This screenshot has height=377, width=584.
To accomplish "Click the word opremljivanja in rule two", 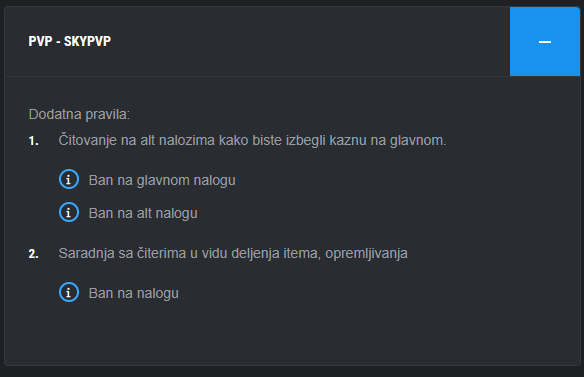I will tap(366, 253).
